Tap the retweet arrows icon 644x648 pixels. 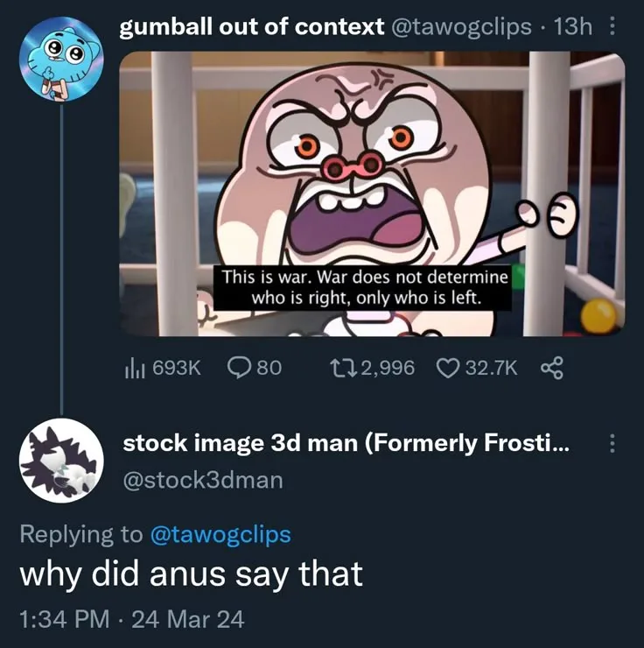[343, 368]
